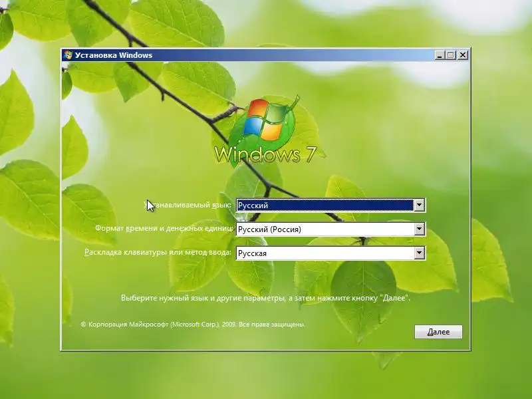532x399 pixels.
Task: Maximize the Установка Windows window
Action: pos(451,55)
